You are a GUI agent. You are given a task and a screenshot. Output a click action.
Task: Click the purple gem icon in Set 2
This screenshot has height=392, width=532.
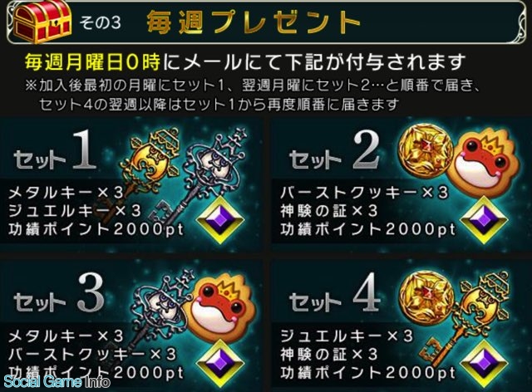click(485, 220)
